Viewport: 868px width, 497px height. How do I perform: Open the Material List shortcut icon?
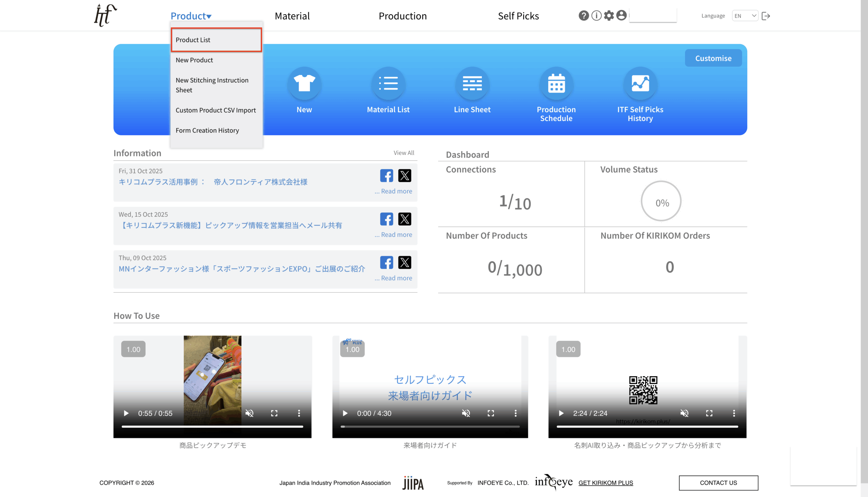coord(388,84)
